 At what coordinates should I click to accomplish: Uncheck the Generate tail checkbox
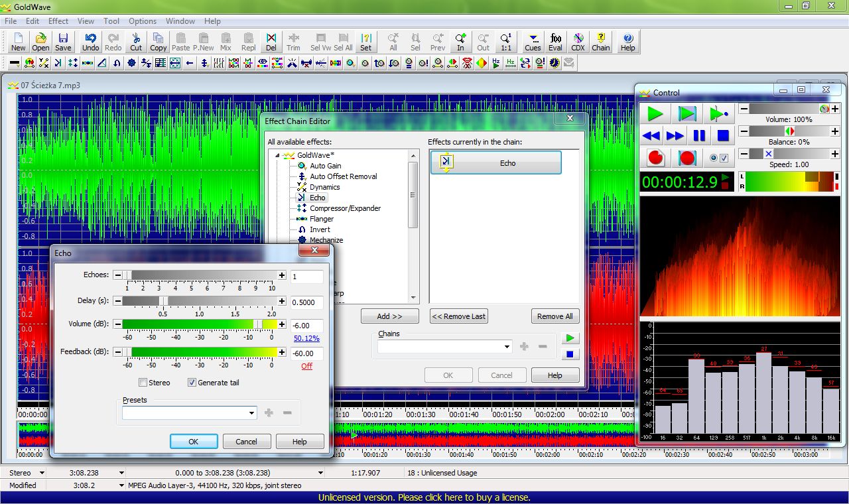coord(192,383)
